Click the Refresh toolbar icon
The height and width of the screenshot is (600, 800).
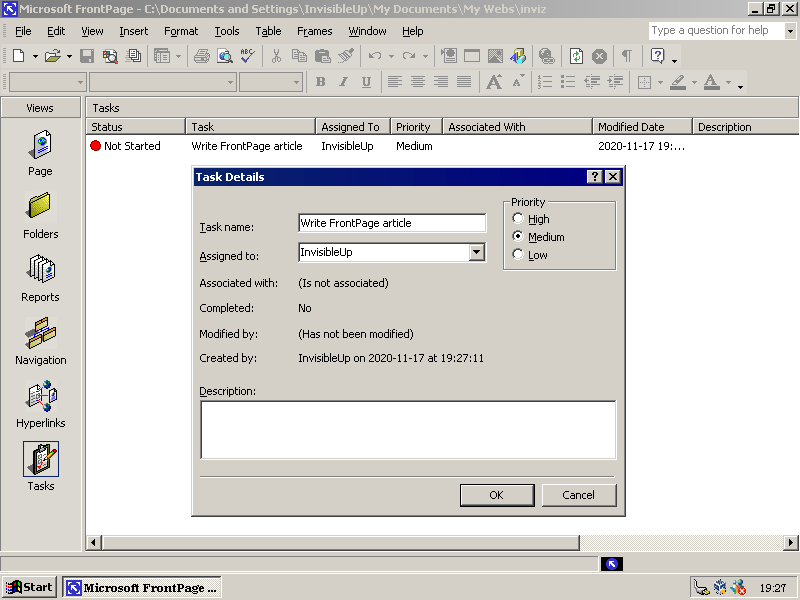[576, 56]
